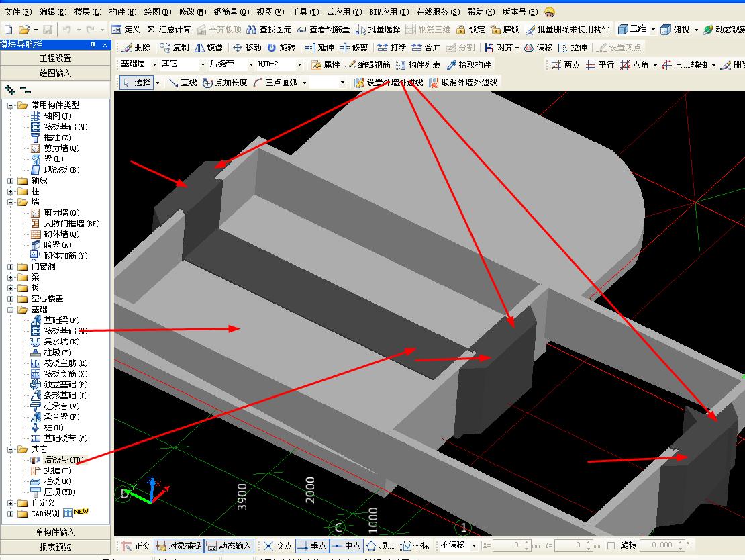This screenshot has height=560, width=745.
Task: Toggle 交点 intersection snap
Action: click(278, 545)
